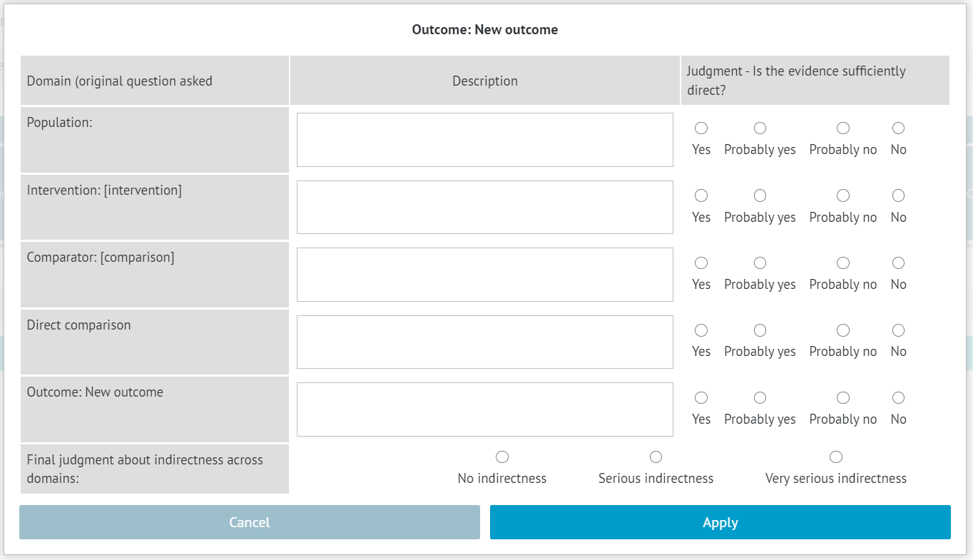
Task: Select 'No' for Outcome: New outcome row
Action: 898,398
